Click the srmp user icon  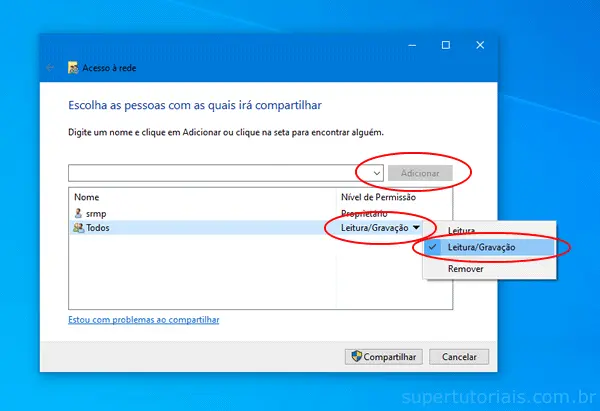pos(79,213)
